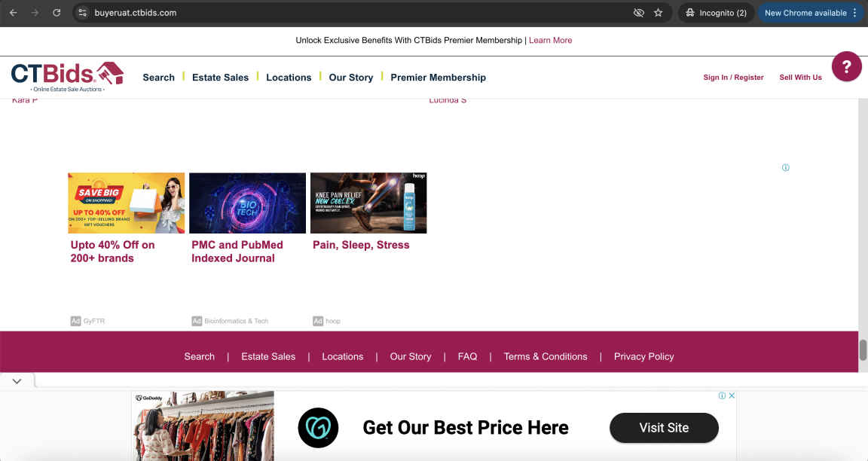Click the Sign In / Register link
The height and width of the screenshot is (461, 868).
(x=733, y=78)
